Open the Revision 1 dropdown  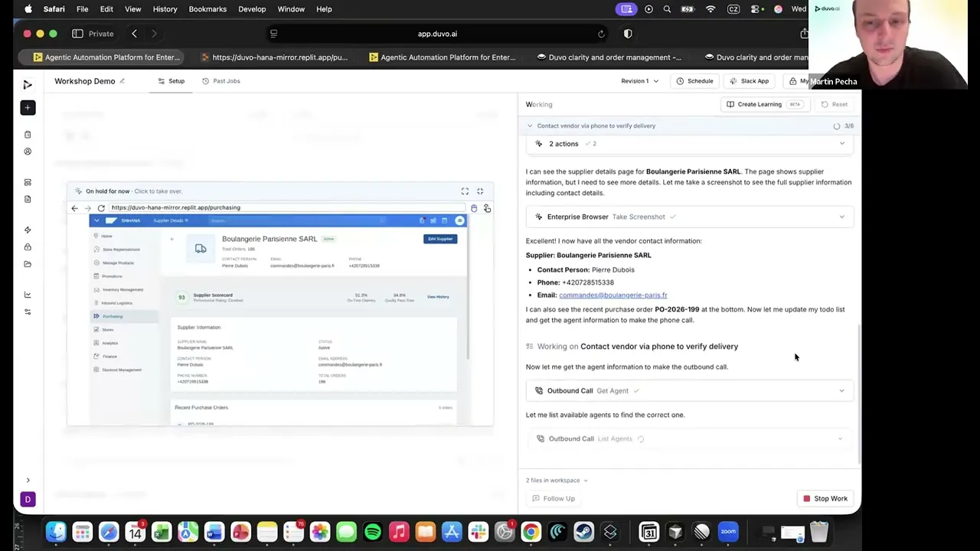(x=639, y=81)
